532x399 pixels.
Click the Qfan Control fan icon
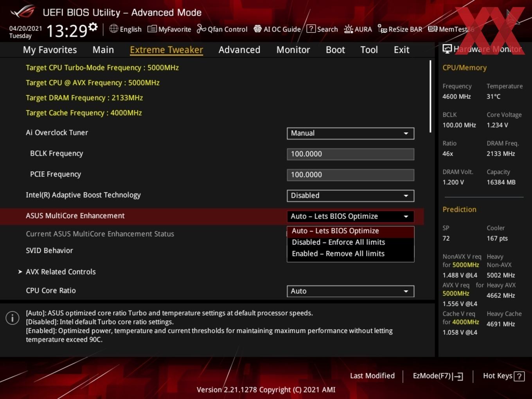click(x=201, y=29)
